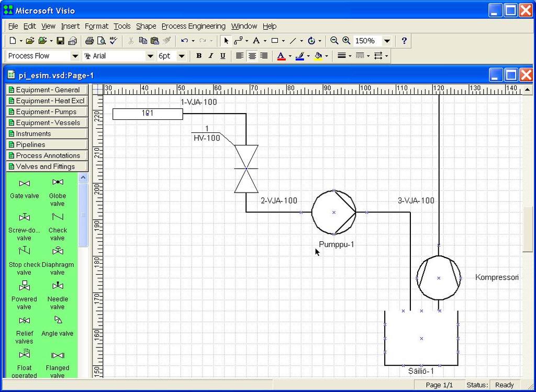
Task: Toggle Italic formatting
Action: coord(210,56)
